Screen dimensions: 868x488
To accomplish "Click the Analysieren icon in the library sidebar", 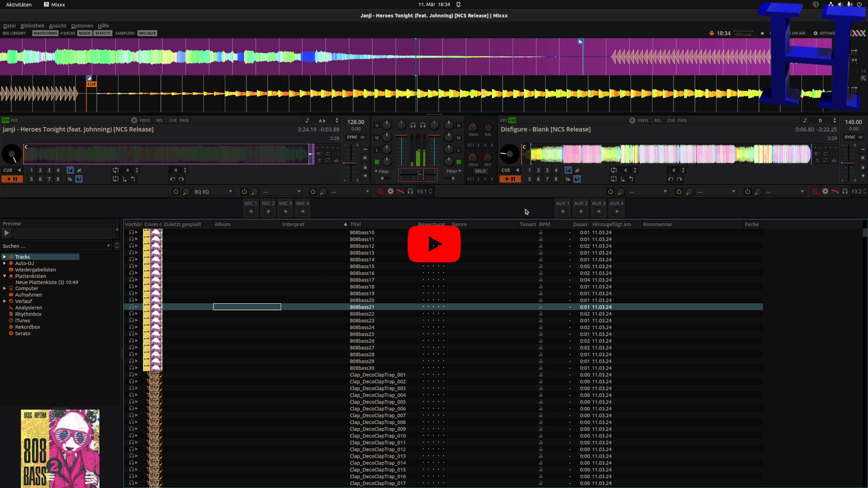I will click(11, 308).
